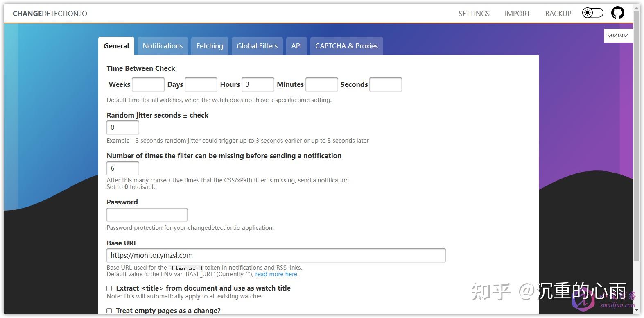Viewport: 644px width, 318px height.
Task: Click the Base URL input field
Action: click(276, 255)
